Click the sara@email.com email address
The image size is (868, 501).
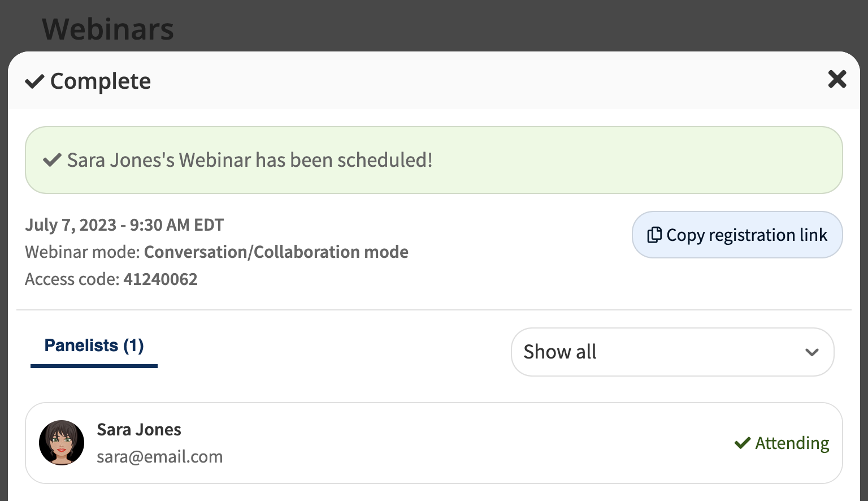pos(160,457)
